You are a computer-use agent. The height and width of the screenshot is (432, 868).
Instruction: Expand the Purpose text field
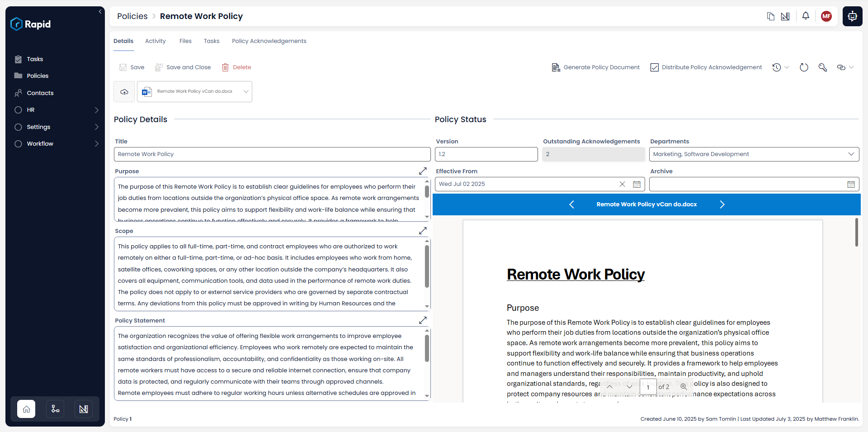(x=423, y=171)
